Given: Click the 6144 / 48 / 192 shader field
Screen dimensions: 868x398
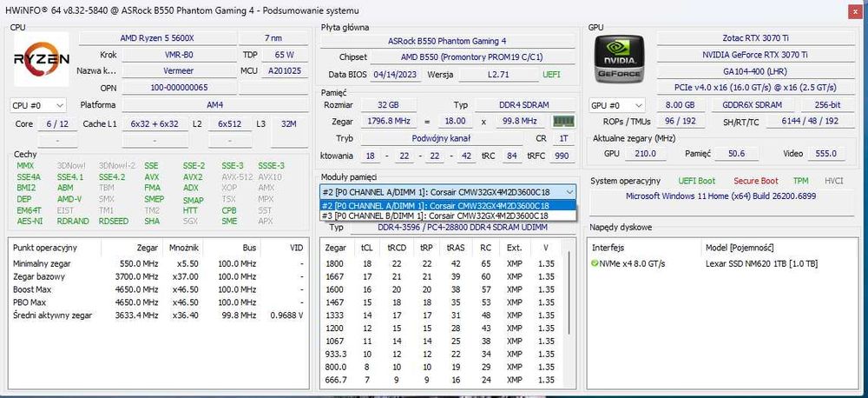Looking at the screenshot, I should click(810, 122).
